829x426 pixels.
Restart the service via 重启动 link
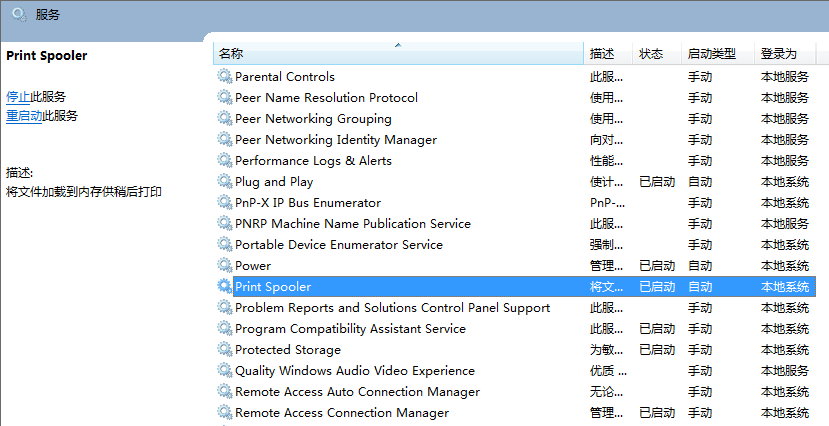[24, 116]
